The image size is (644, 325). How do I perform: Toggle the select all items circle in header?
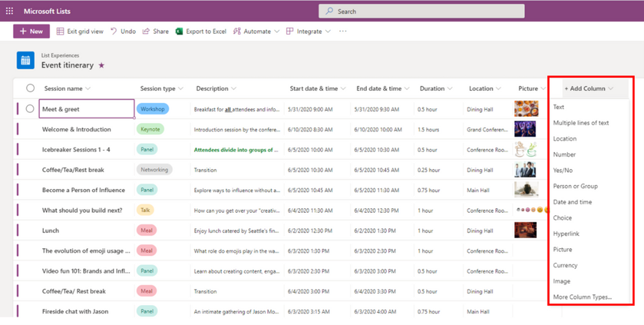(x=30, y=88)
